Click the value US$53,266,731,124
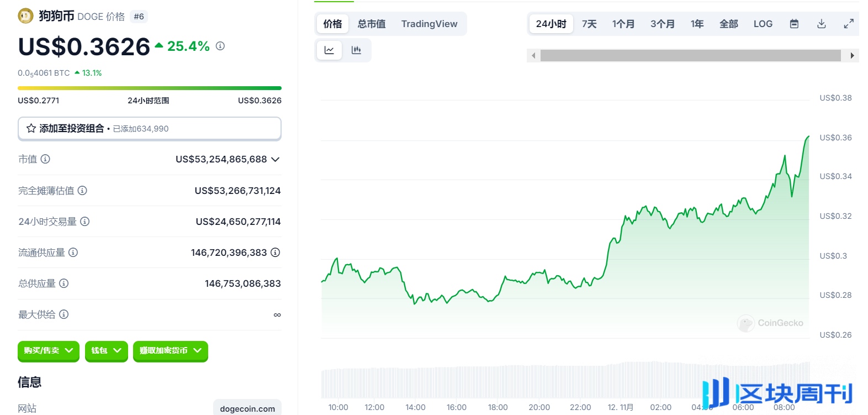 [x=237, y=191]
